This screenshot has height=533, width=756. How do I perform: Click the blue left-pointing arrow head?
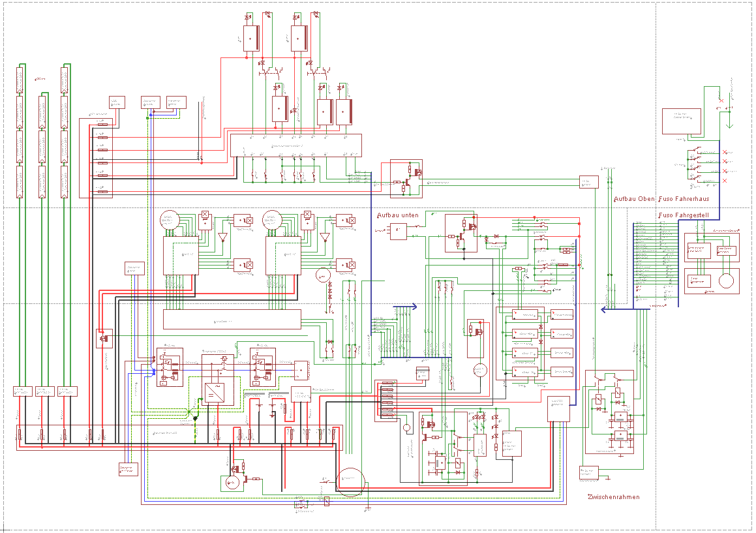click(605, 309)
